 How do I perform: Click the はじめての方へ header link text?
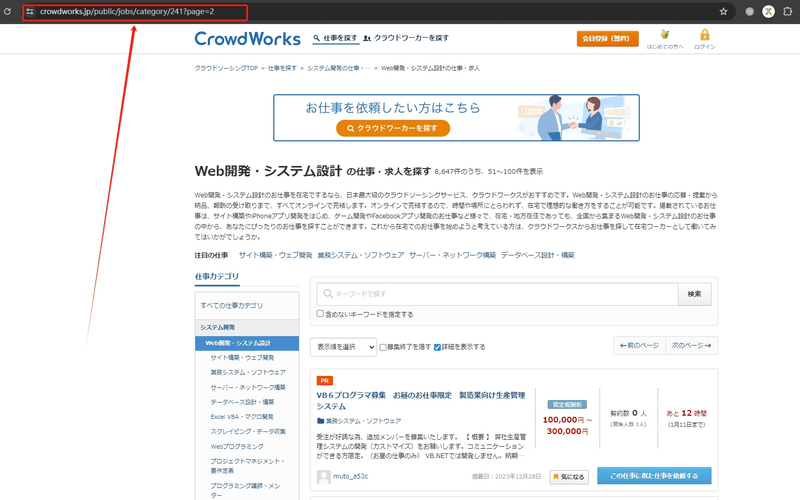[x=665, y=47]
